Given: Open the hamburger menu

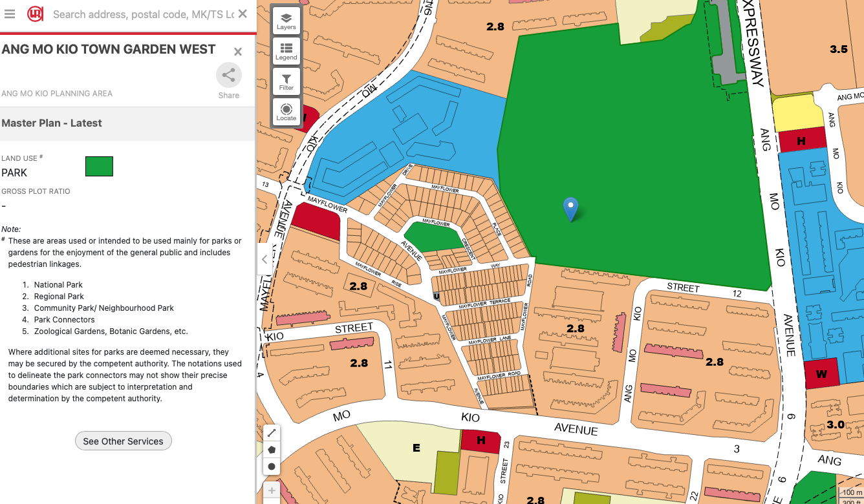Looking at the screenshot, I should [x=10, y=14].
